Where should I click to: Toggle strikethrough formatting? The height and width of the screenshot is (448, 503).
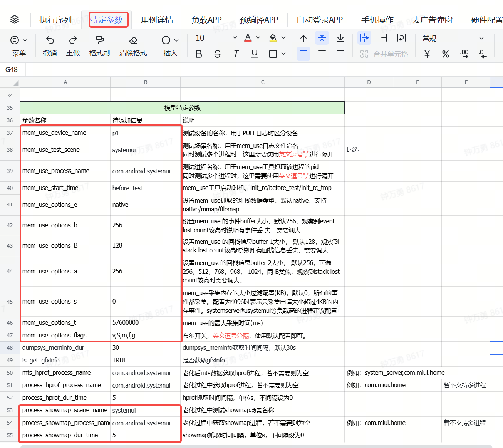click(218, 54)
